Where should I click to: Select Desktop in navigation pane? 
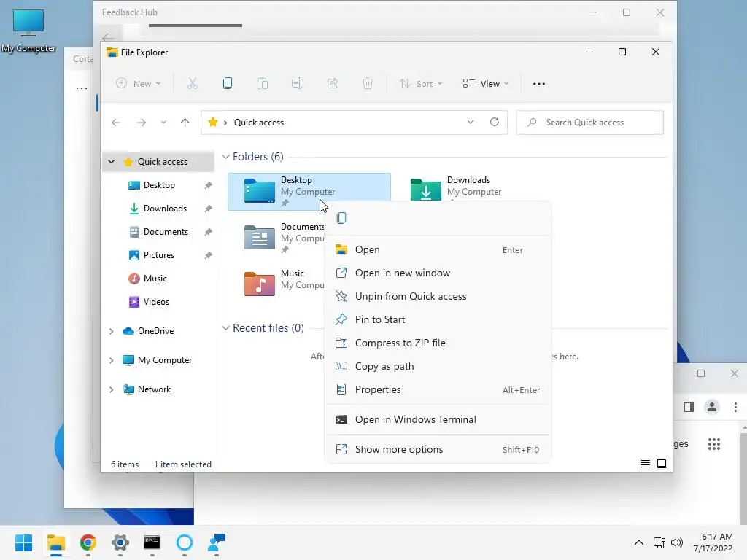pos(159,185)
